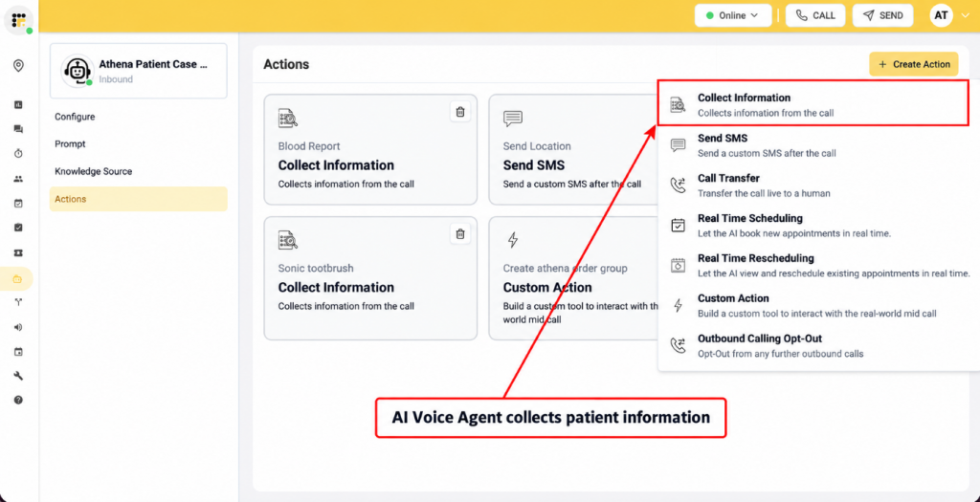Click the Inbound label under agent name

116,79
